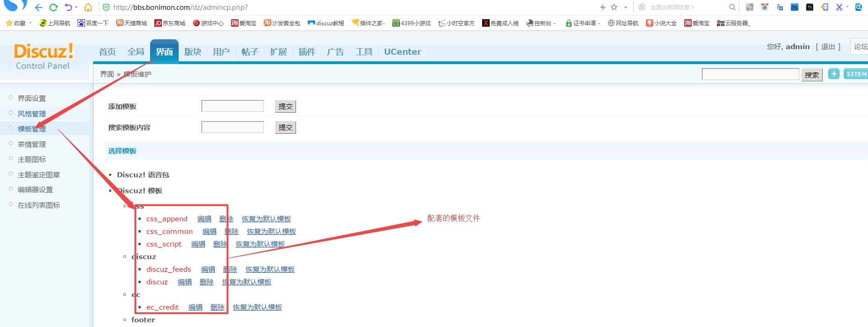Click the 添加模板 text field

[232, 106]
